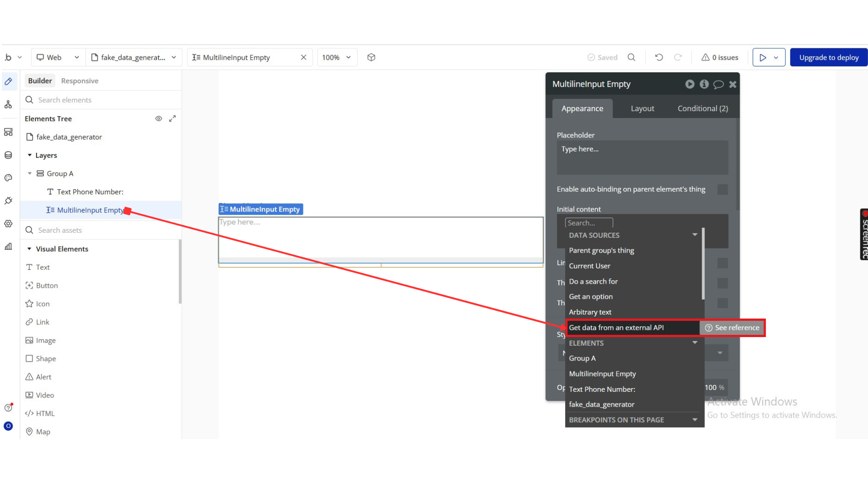
Task: Click the info icon in property editor header
Action: pos(704,84)
